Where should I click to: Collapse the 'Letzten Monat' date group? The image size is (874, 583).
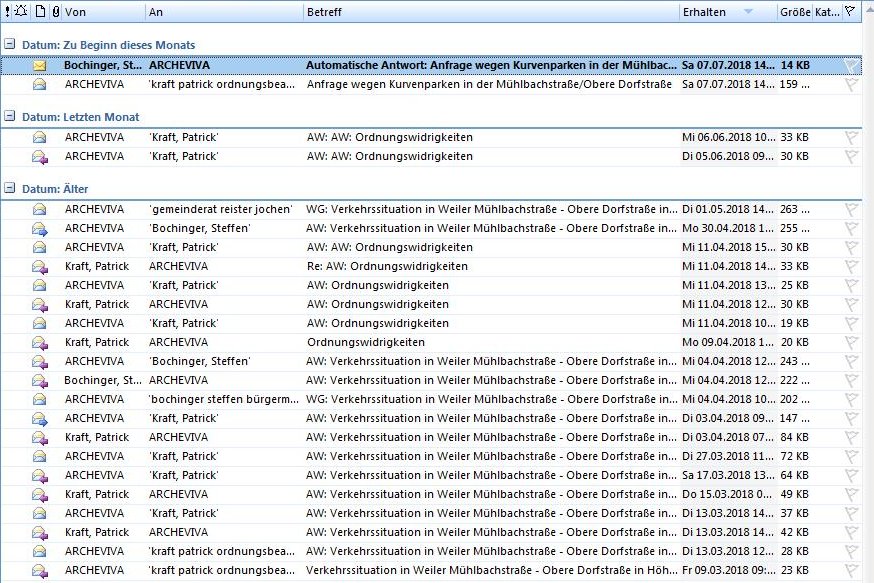pos(9,116)
